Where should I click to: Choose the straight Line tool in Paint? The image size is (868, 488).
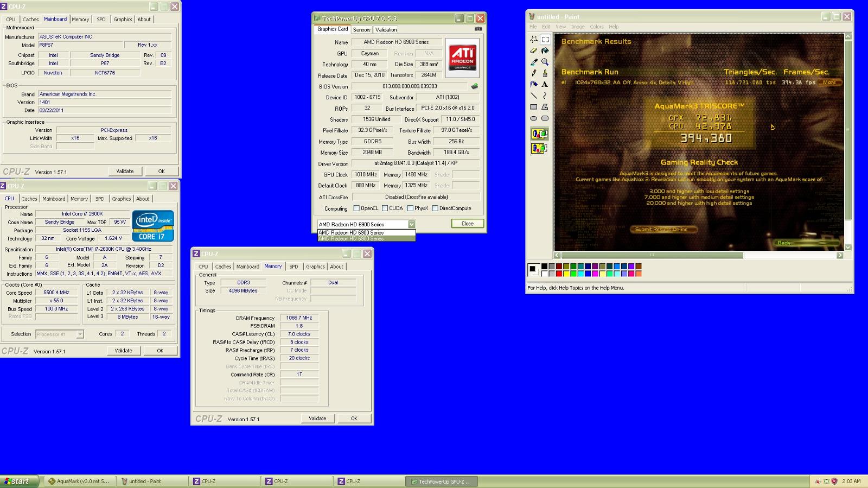click(534, 96)
